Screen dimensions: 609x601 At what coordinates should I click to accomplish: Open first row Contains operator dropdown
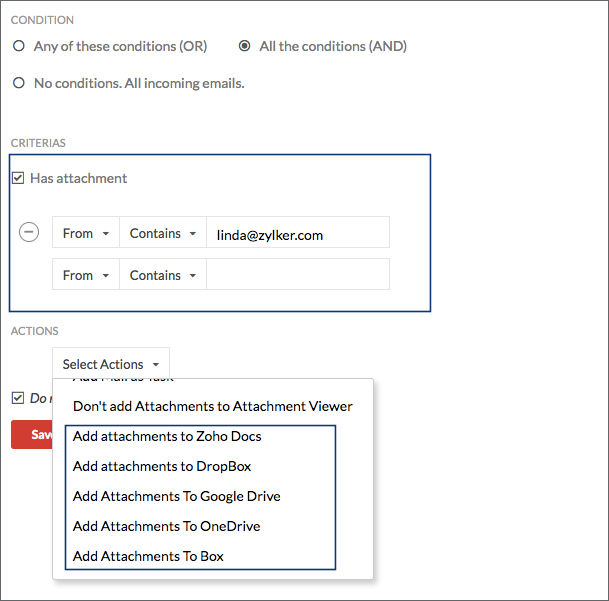pos(162,233)
